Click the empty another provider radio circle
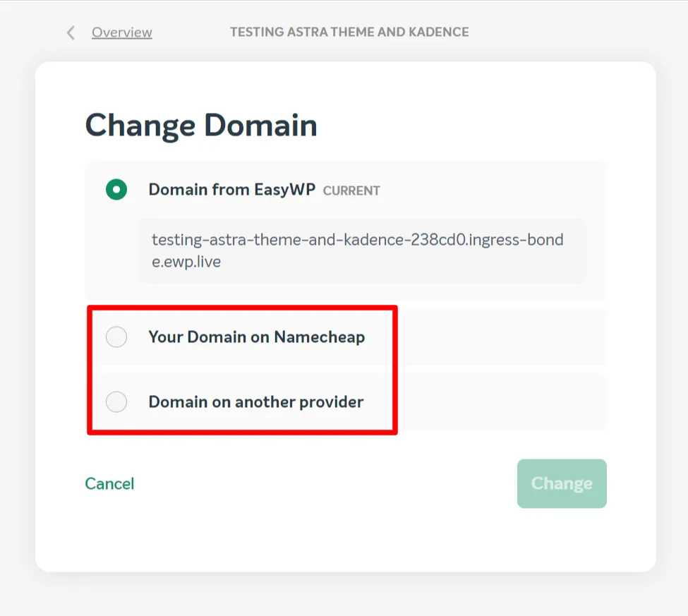688x616 pixels. [x=116, y=401]
